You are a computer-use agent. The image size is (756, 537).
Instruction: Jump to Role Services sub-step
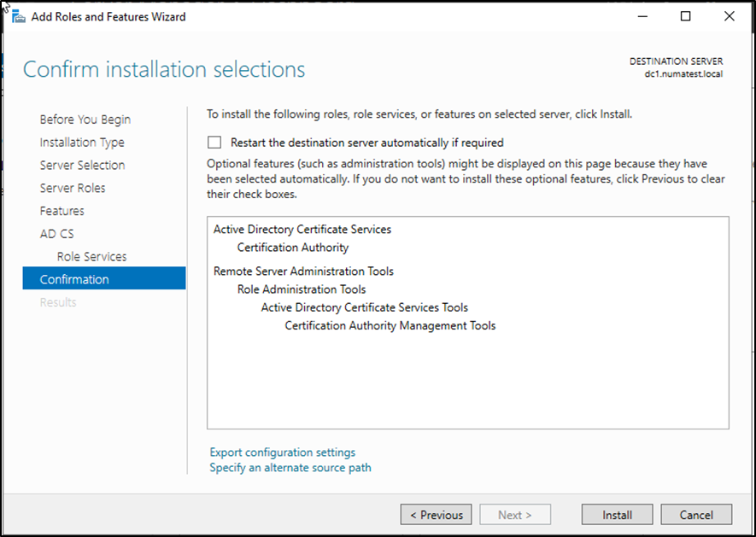(91, 257)
